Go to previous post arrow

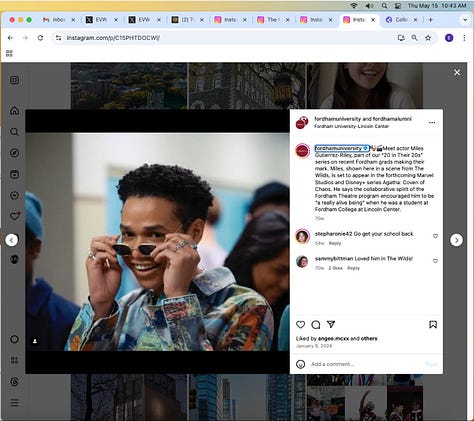pyautogui.click(x=11, y=240)
